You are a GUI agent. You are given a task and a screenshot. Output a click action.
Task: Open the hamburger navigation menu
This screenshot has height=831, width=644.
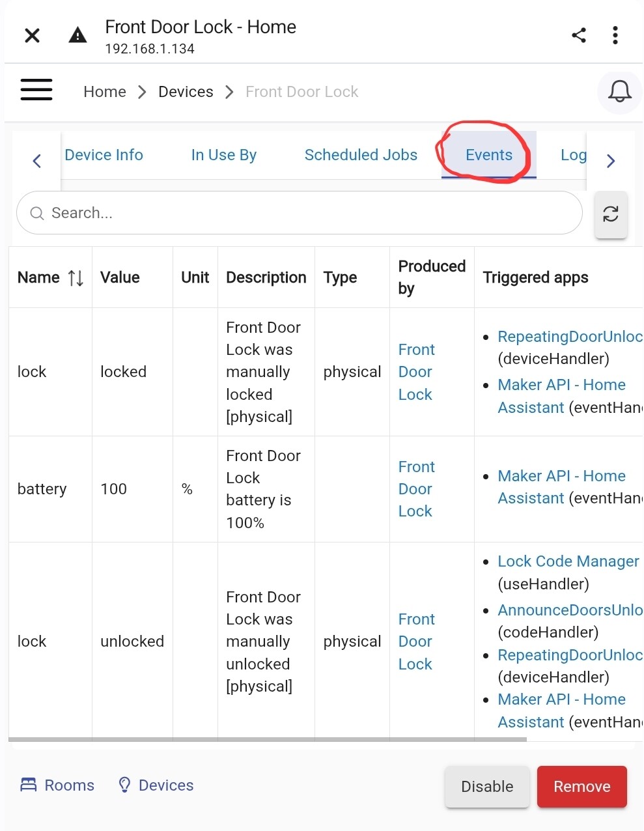coord(36,90)
